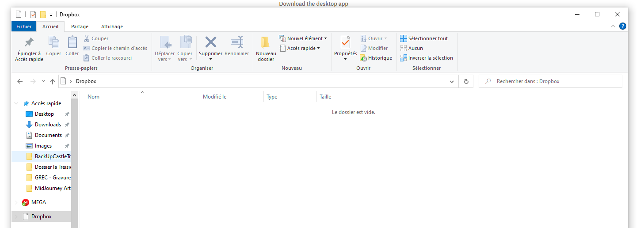
Task: Click the Supprimer red X icon
Action: [211, 42]
